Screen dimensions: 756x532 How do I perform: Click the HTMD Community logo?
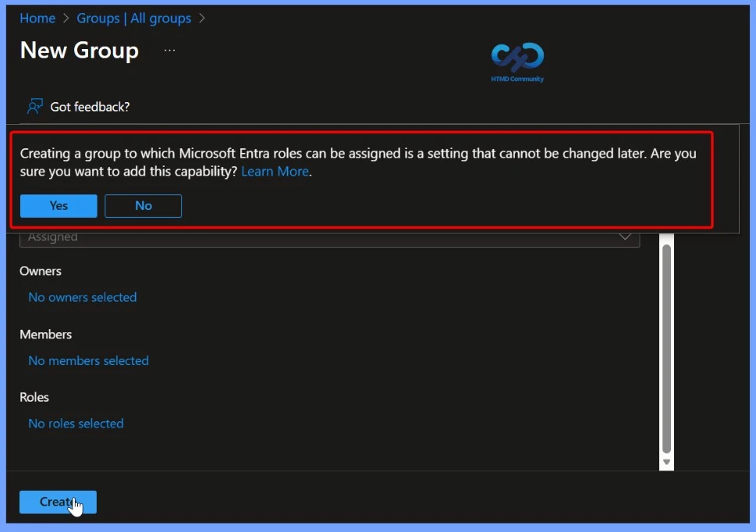[x=517, y=62]
